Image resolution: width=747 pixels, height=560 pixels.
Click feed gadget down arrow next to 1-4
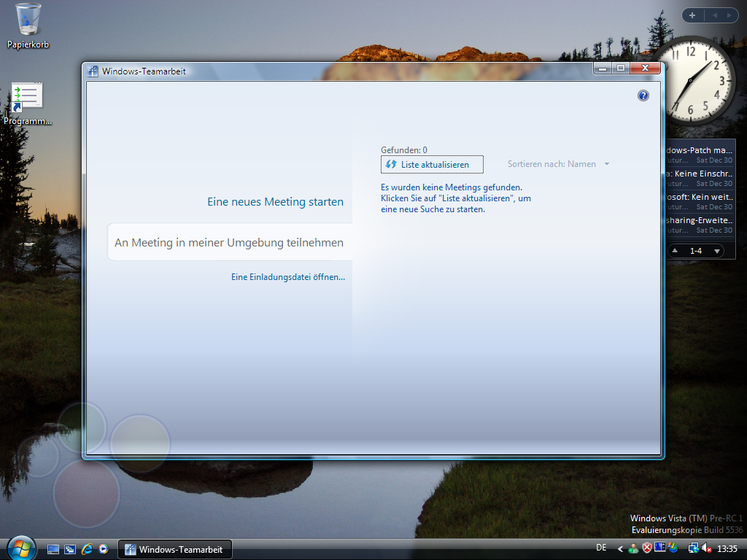click(x=716, y=251)
